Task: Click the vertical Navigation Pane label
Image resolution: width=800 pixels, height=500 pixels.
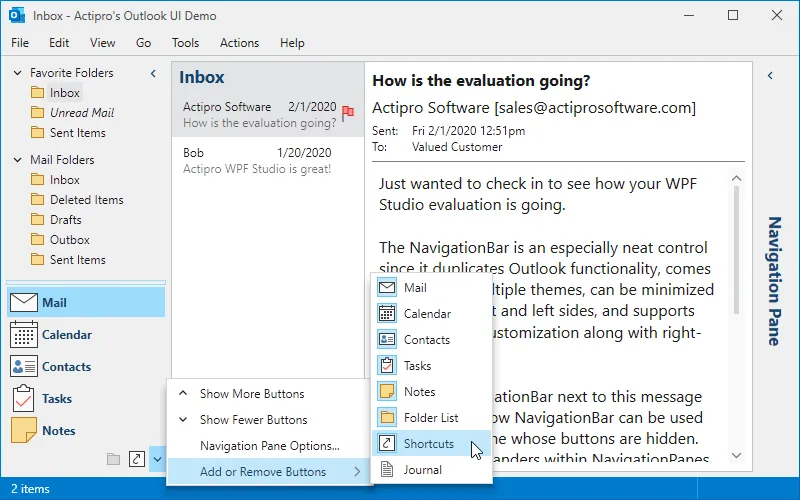Action: (x=774, y=281)
